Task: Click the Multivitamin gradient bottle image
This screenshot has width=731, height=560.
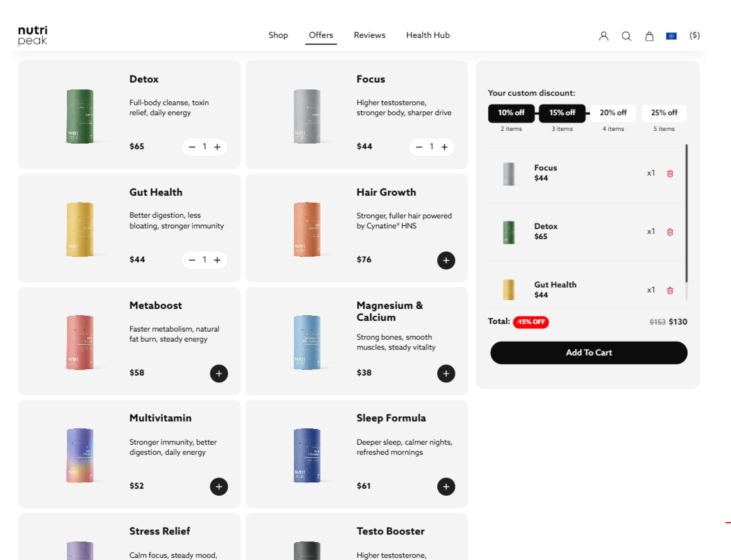Action: tap(80, 455)
